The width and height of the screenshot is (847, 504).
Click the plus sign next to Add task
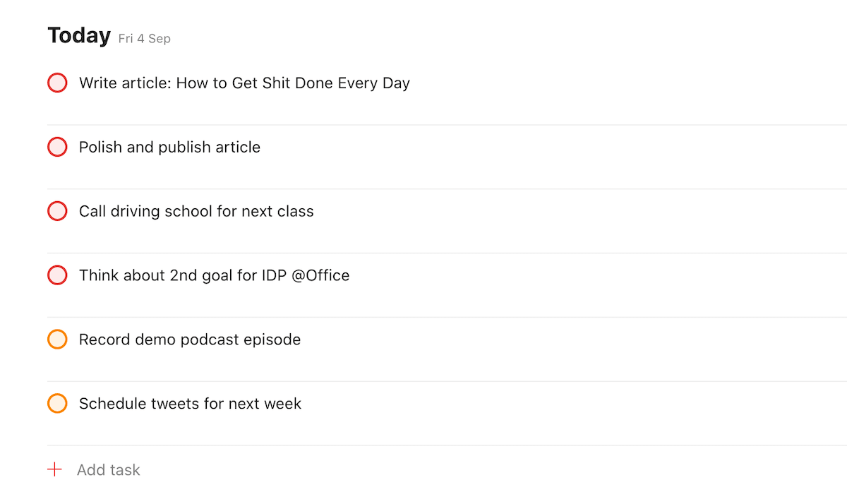coord(56,469)
